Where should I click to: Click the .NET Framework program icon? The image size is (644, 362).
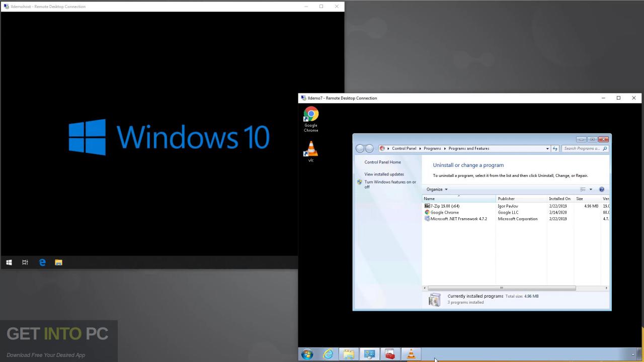(x=427, y=219)
